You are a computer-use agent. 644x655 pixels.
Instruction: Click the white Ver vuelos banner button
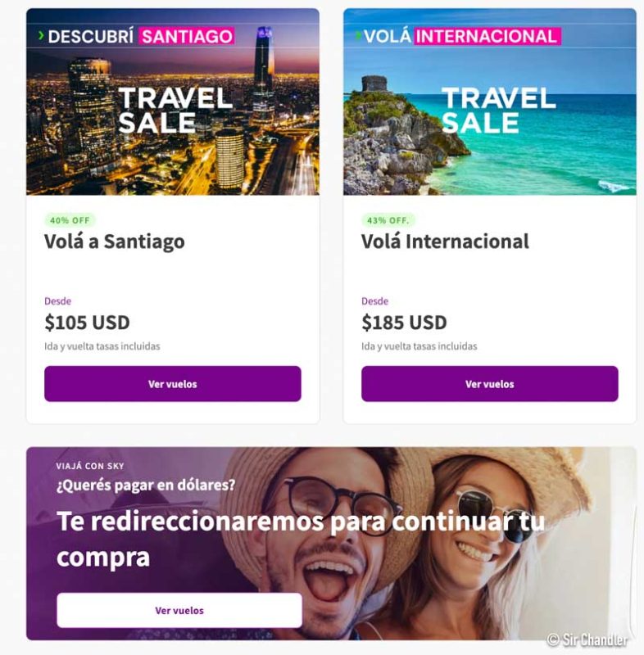[179, 610]
